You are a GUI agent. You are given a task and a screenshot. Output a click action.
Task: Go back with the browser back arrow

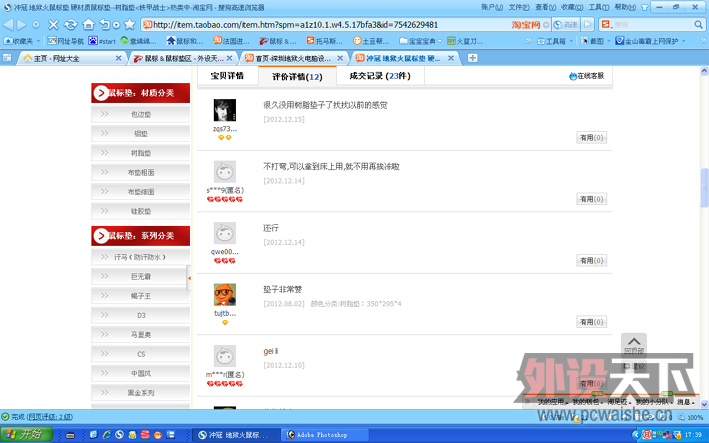pos(8,24)
